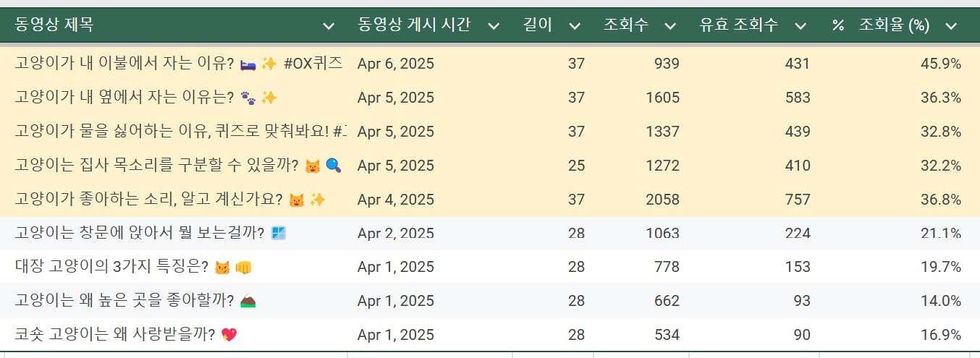
Task: Click the sparkling heart emoji in last row
Action: click(229, 335)
